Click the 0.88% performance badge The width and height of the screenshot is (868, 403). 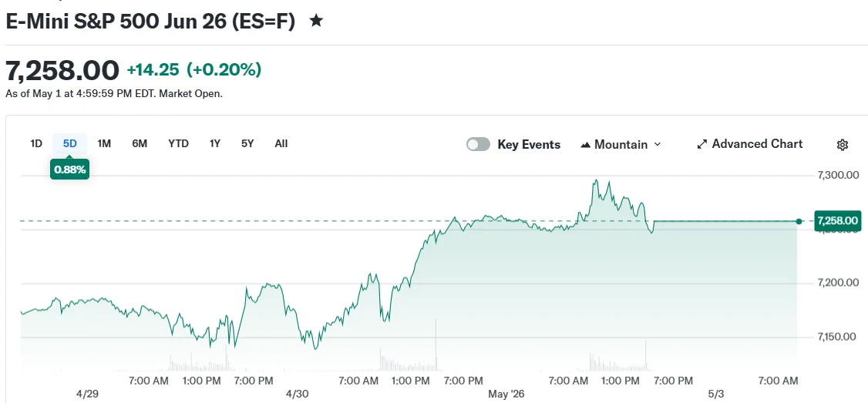point(69,170)
